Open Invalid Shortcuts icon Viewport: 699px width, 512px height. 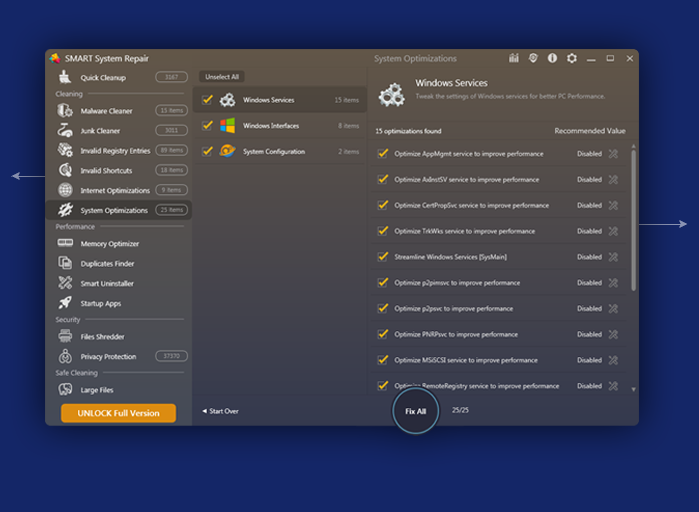(65, 170)
